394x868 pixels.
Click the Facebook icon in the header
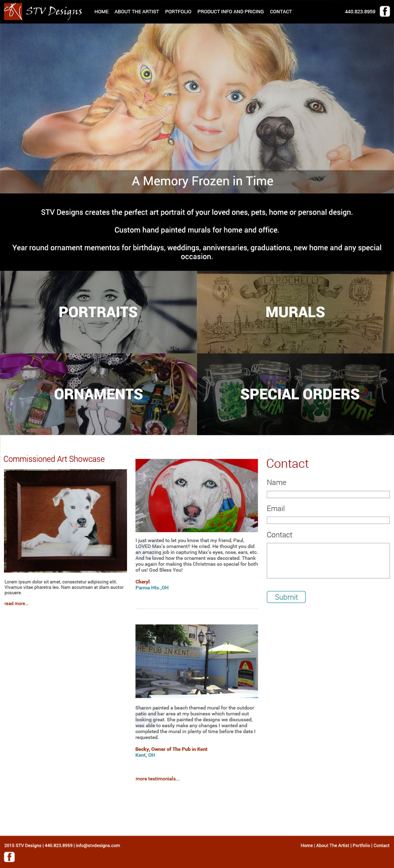385,11
